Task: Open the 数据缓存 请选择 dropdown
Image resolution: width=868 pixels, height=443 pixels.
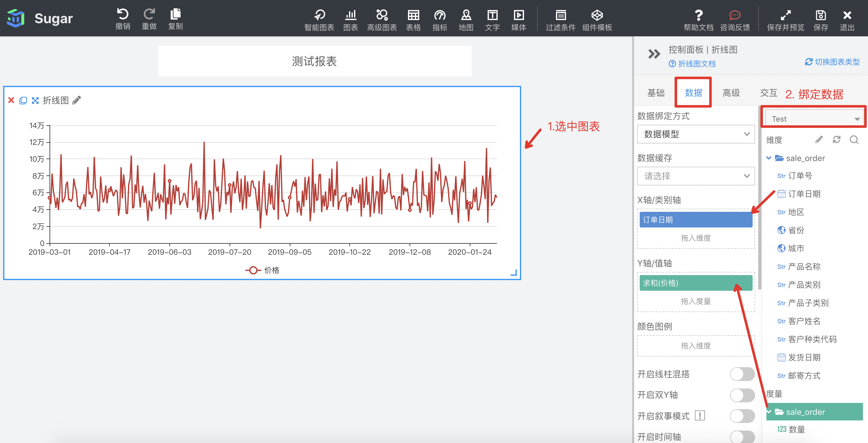Action: [696, 176]
